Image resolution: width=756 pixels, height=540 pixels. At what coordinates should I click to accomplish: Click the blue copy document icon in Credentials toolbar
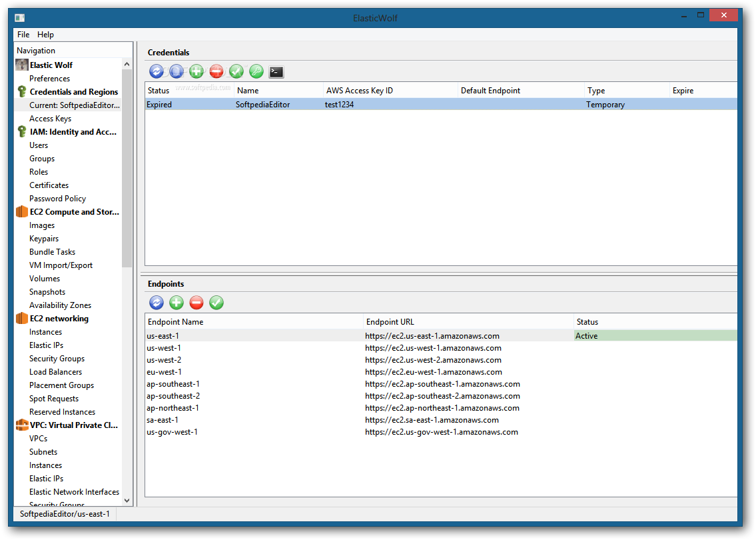[x=177, y=71]
